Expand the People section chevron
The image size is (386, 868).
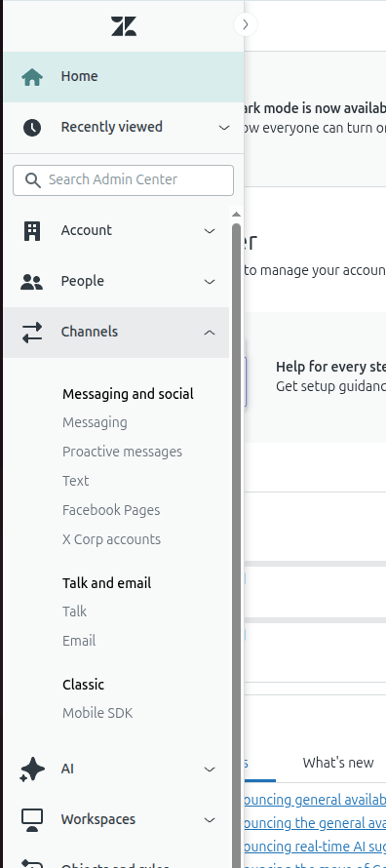click(210, 282)
